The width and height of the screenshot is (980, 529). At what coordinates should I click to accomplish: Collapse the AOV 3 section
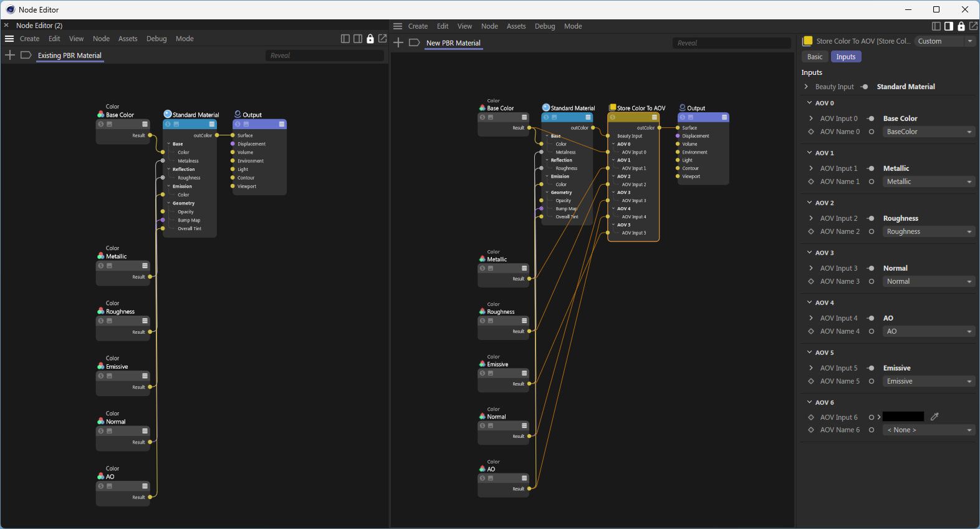[809, 253]
